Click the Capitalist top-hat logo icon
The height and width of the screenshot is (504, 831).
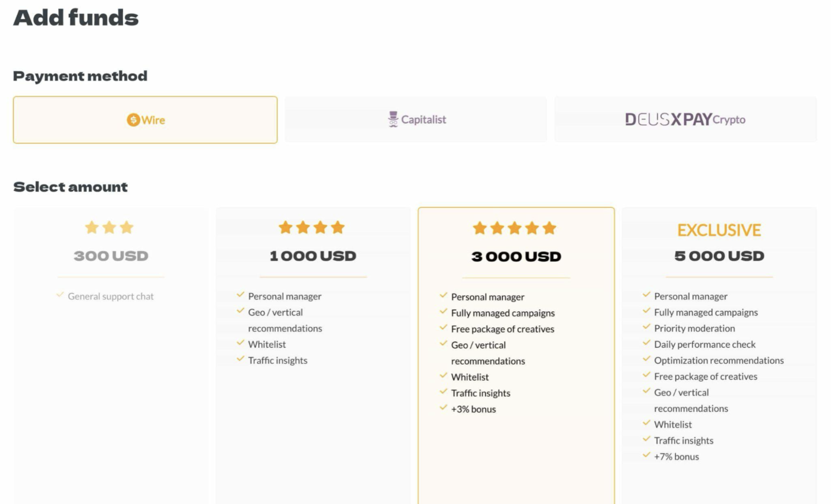pyautogui.click(x=393, y=119)
